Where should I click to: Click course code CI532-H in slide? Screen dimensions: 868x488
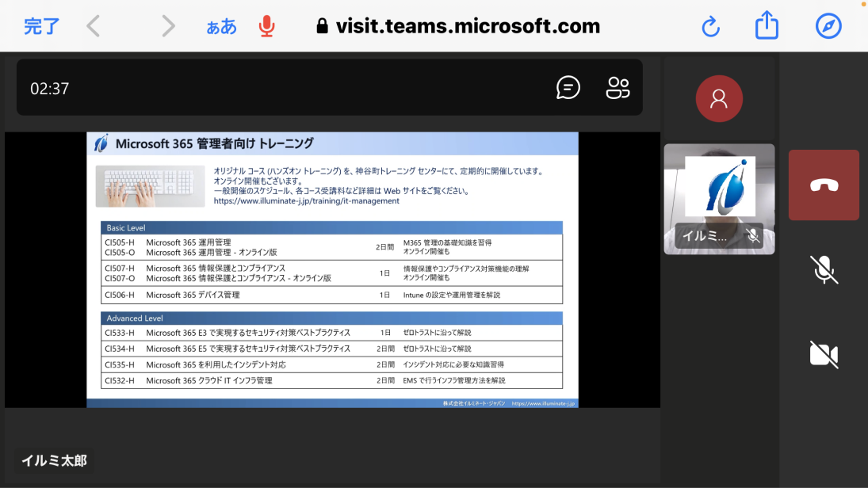point(120,381)
